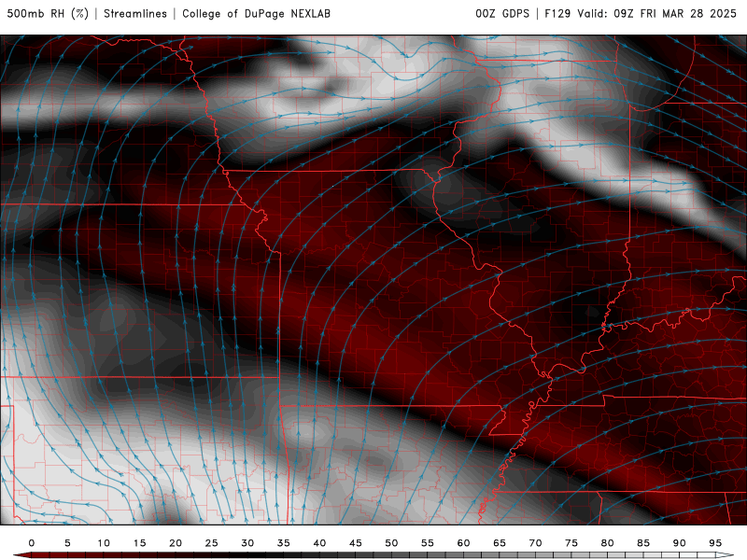Click the "0" colorbar scale label
This screenshot has width=747, height=560.
[x=32, y=543]
